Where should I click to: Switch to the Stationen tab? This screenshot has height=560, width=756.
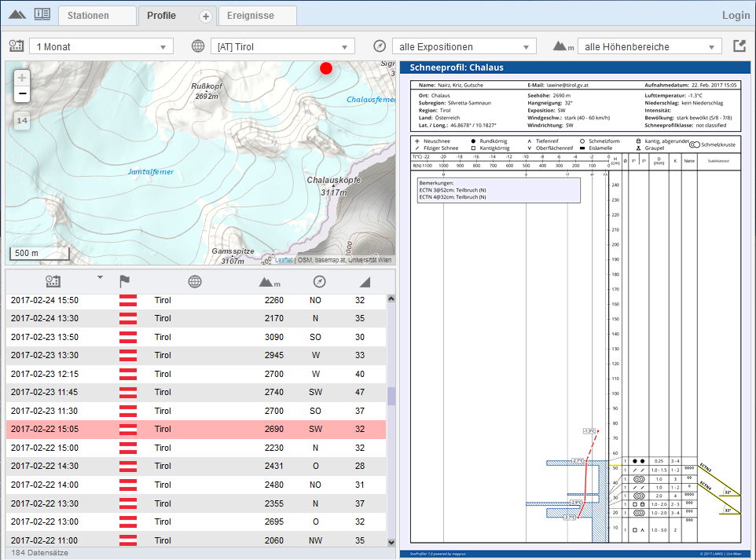97,16
